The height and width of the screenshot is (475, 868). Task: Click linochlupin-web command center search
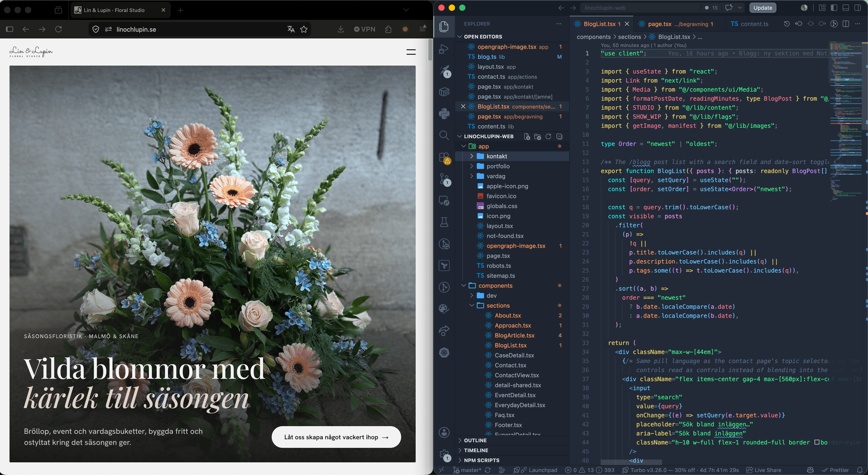point(640,7)
